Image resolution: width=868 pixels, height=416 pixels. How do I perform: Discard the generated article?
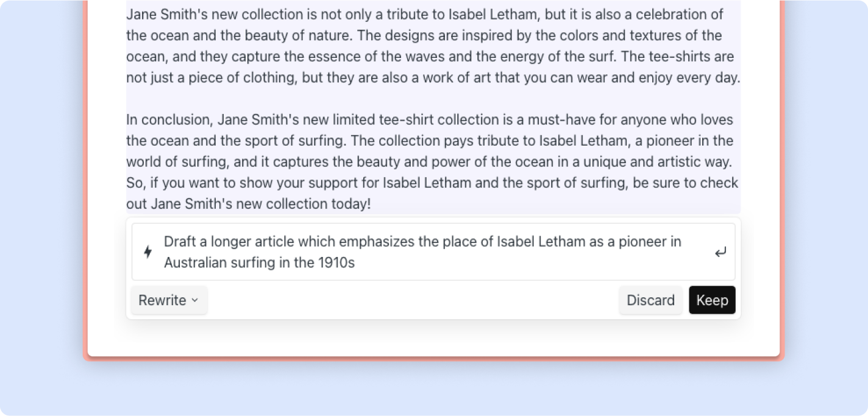(x=650, y=300)
